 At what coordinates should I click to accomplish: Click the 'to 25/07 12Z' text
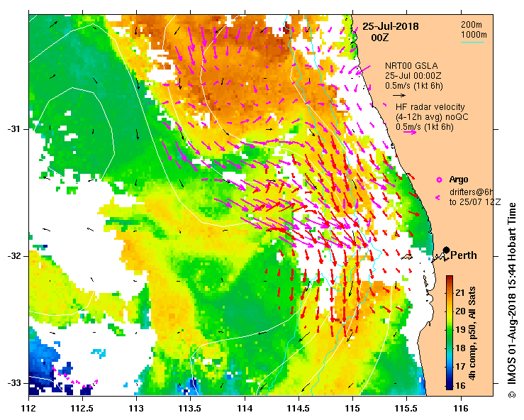[475, 202]
